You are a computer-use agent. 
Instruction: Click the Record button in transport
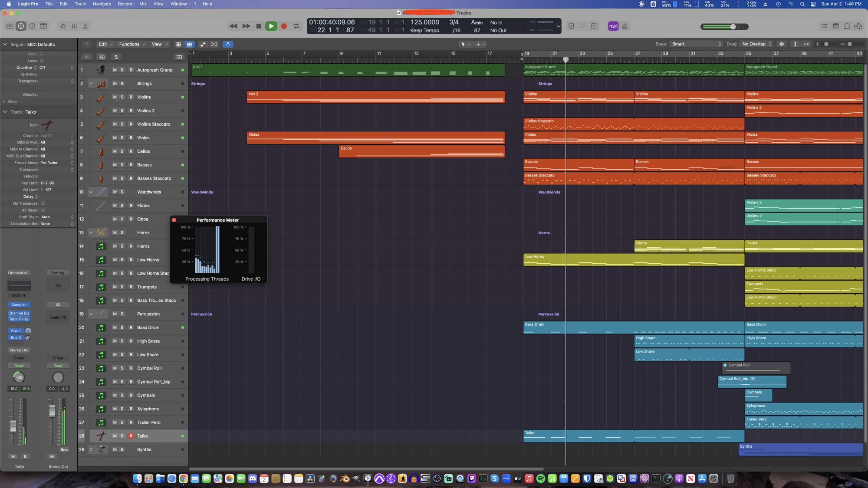pyautogui.click(x=284, y=26)
